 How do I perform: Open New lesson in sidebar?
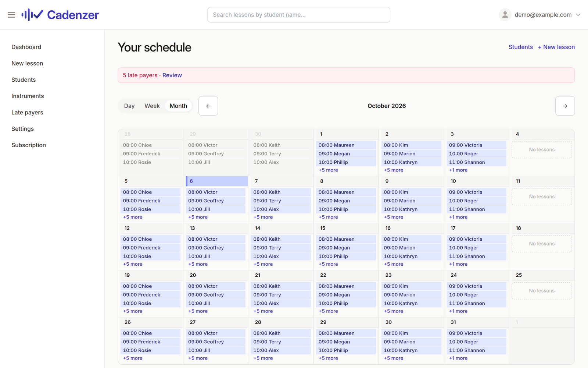27,63
